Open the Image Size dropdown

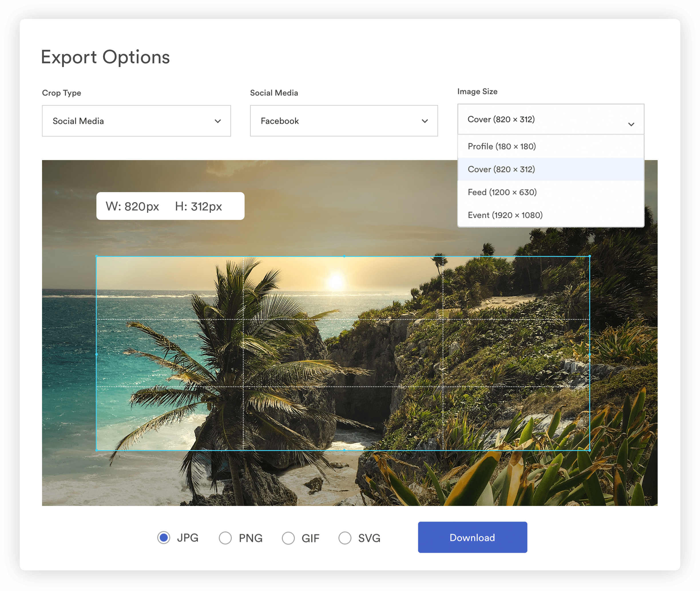click(550, 120)
